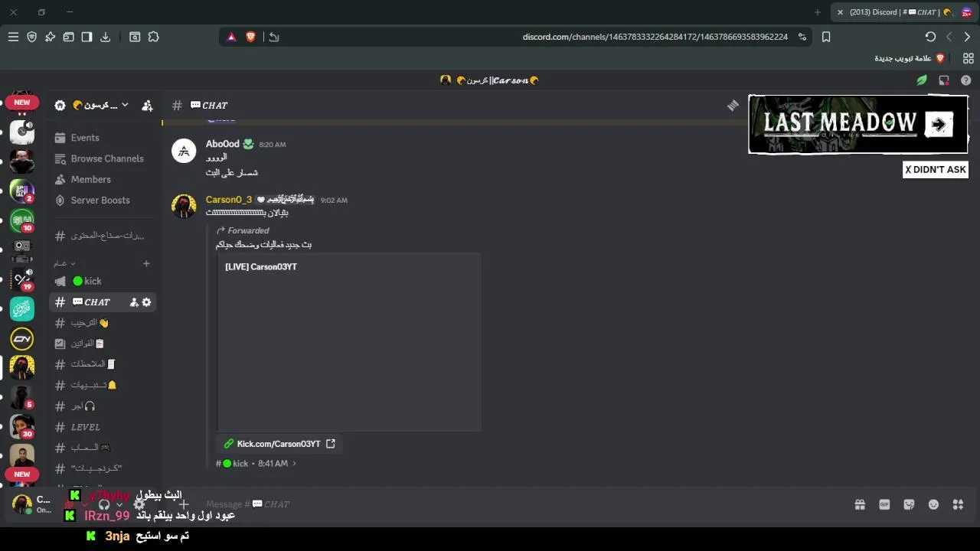Open the browser downloads icon
Viewport: 980px width, 551px height.
point(106,37)
